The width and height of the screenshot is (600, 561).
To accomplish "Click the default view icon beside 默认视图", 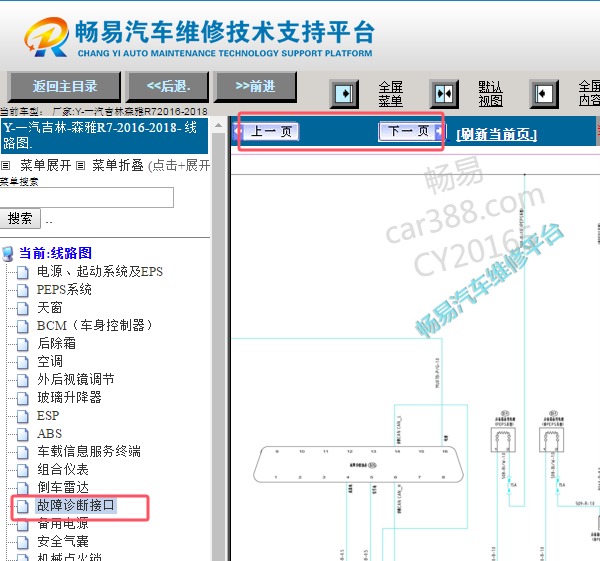I will 444,94.
